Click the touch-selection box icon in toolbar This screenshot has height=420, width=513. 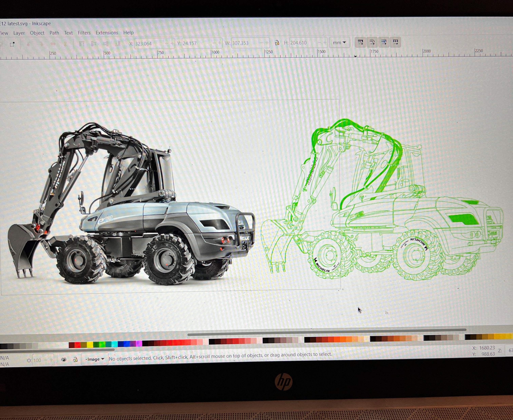pyautogui.click(x=12, y=44)
